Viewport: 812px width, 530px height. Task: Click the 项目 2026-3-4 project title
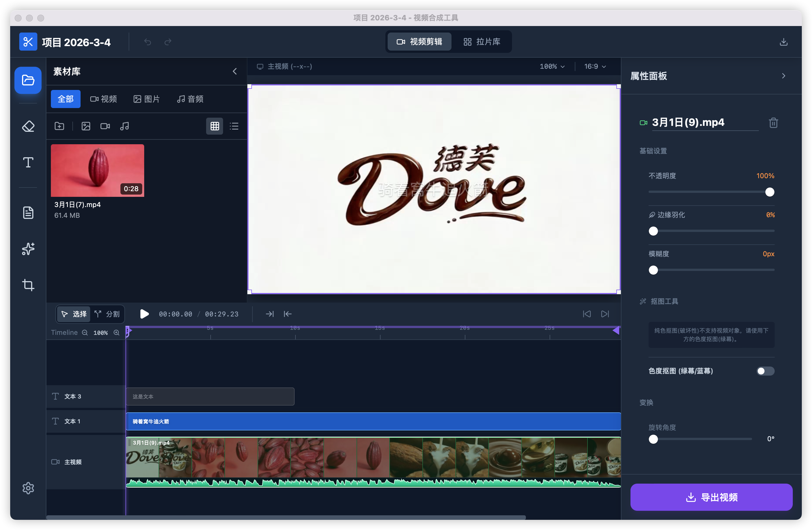(76, 42)
